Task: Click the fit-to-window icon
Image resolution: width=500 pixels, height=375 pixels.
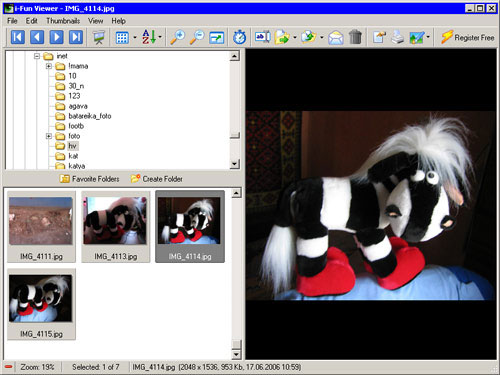Action: pos(217,37)
